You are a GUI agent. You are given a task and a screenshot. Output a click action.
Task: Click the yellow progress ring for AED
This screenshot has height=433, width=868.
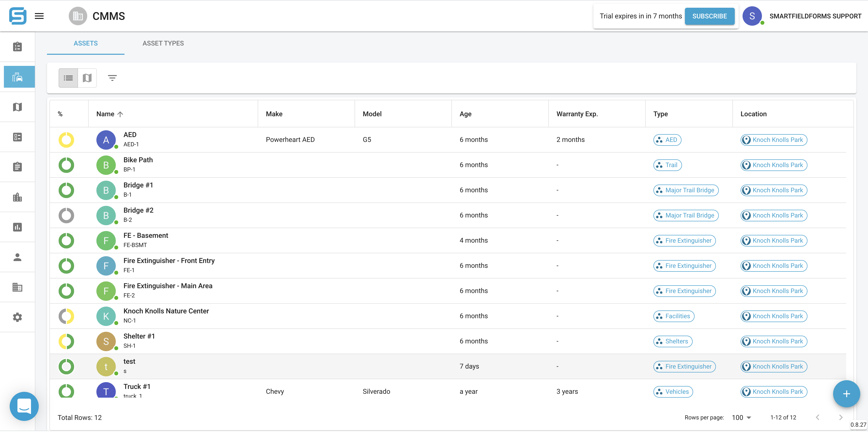click(66, 140)
